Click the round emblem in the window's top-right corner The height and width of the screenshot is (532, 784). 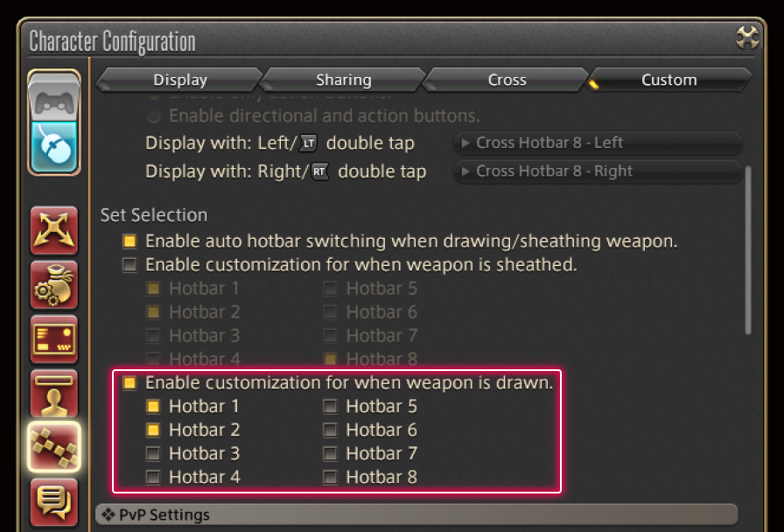(748, 38)
